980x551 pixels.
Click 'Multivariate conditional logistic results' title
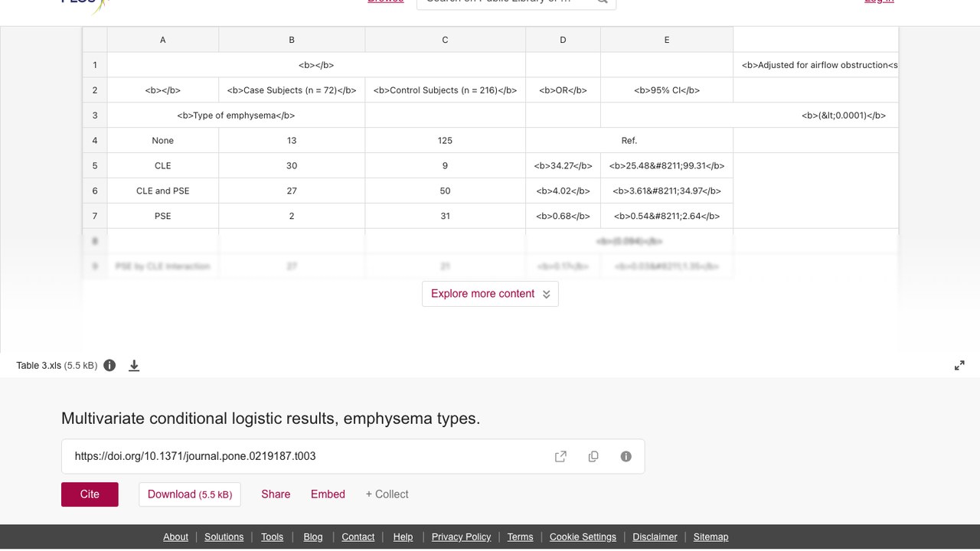pyautogui.click(x=270, y=419)
